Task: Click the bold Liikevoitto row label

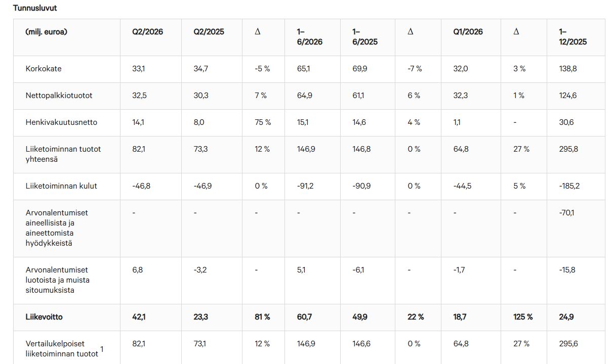Action: 44,317
